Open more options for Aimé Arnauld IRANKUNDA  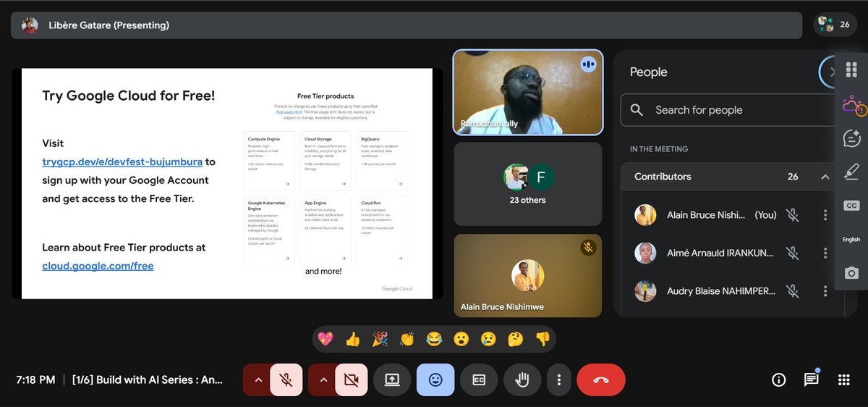(825, 253)
